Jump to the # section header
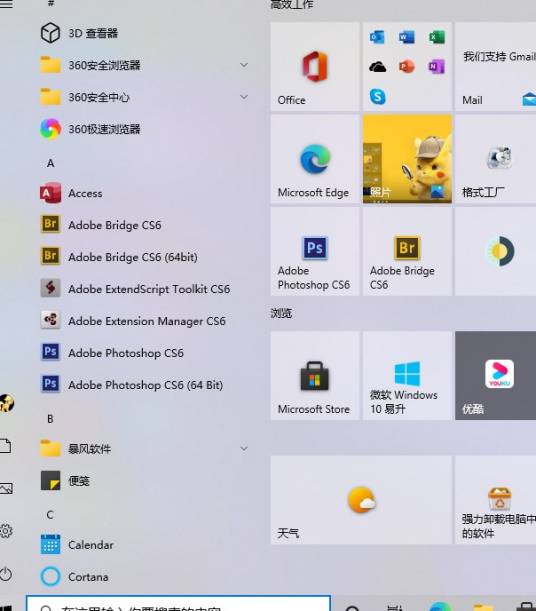This screenshot has height=611, width=536. [51, 4]
